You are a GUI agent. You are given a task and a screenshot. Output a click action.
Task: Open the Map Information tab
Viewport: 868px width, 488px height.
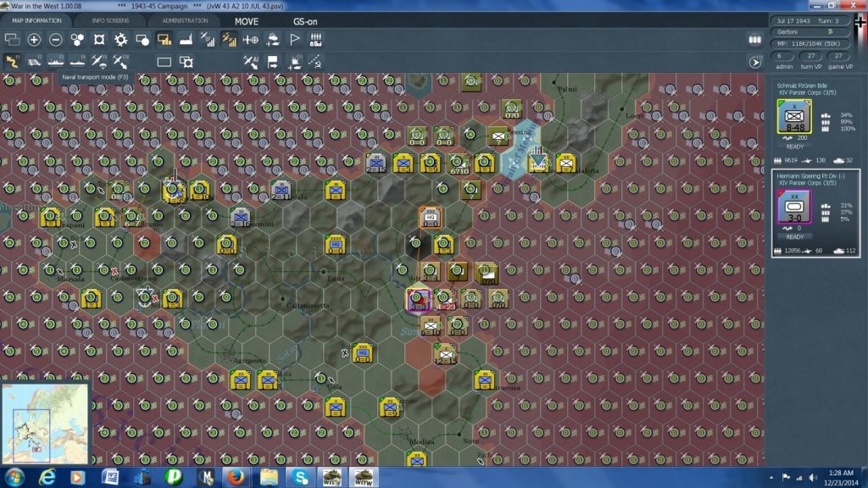coord(36,20)
